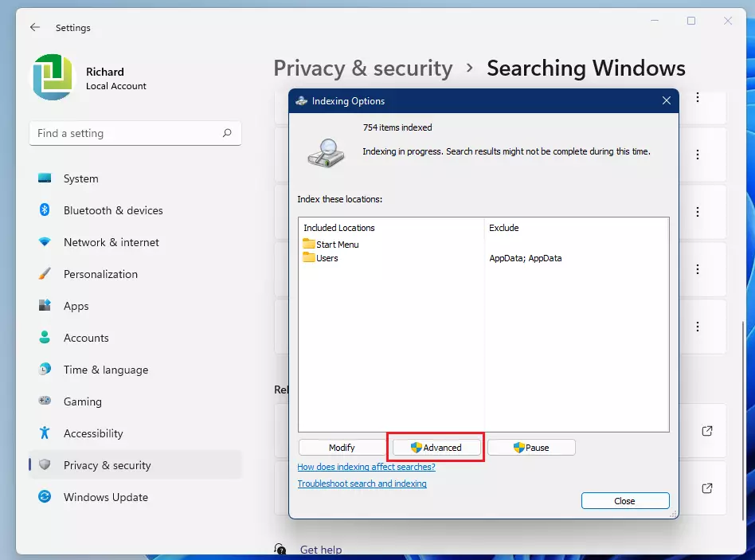Open Windows Update settings
Screen dimensions: 755x560
point(135,496)
